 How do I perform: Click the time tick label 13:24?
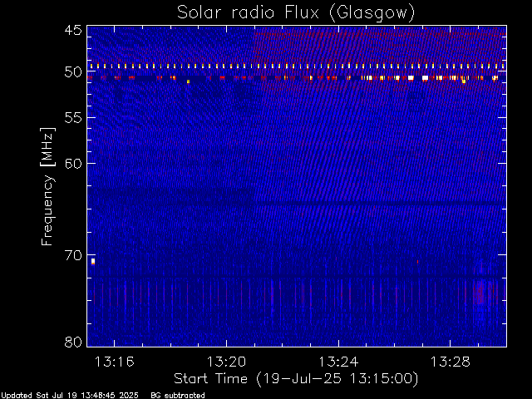(338, 362)
